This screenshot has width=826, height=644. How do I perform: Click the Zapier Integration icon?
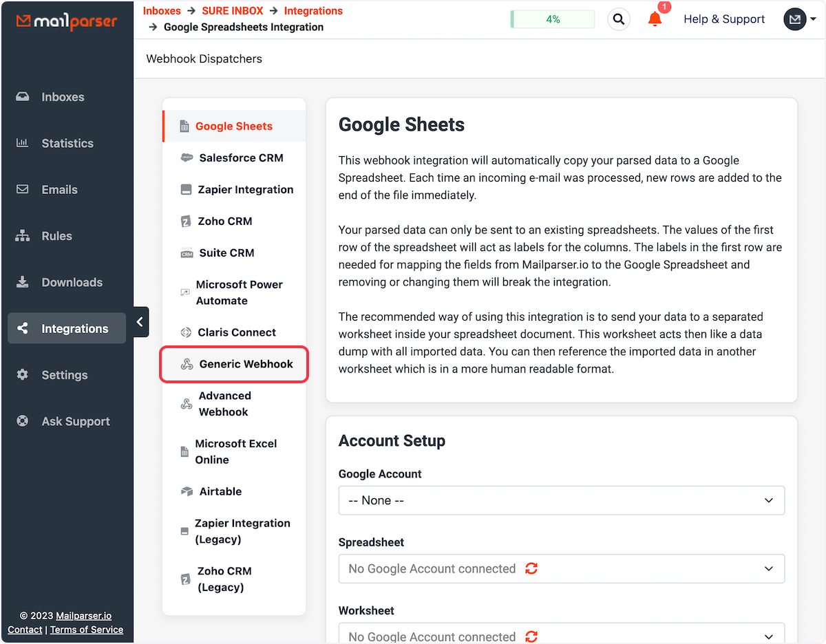(186, 190)
